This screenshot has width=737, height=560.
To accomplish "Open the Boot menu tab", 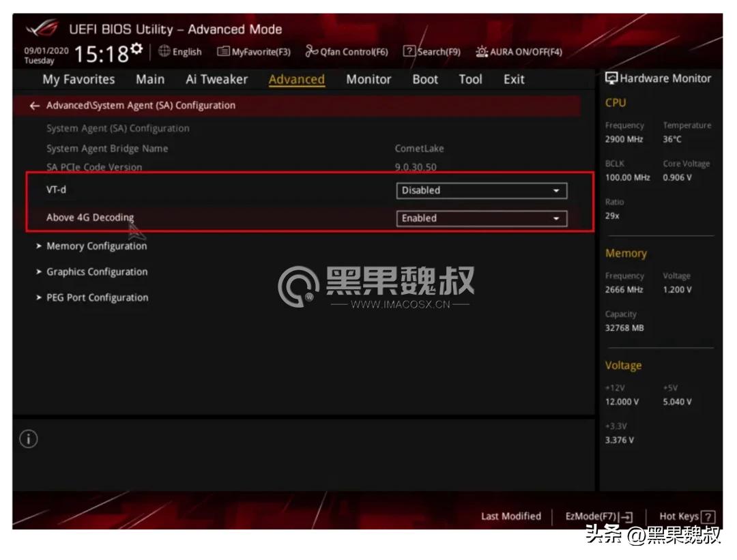I will tap(424, 79).
